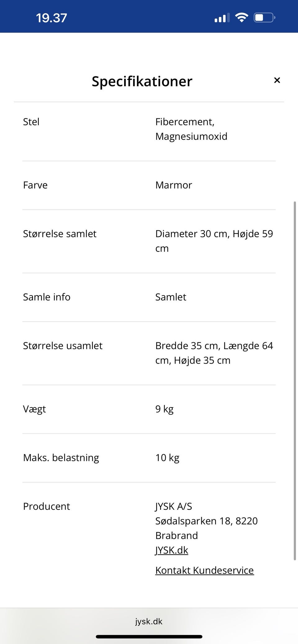Tap the Samle info row label
Image resolution: width=298 pixels, height=644 pixels.
pos(47,297)
